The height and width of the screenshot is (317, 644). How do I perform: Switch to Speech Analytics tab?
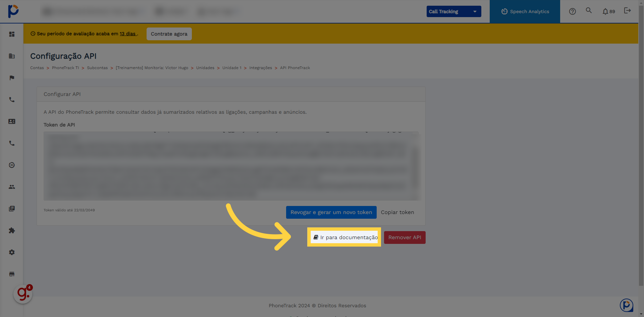[525, 11]
